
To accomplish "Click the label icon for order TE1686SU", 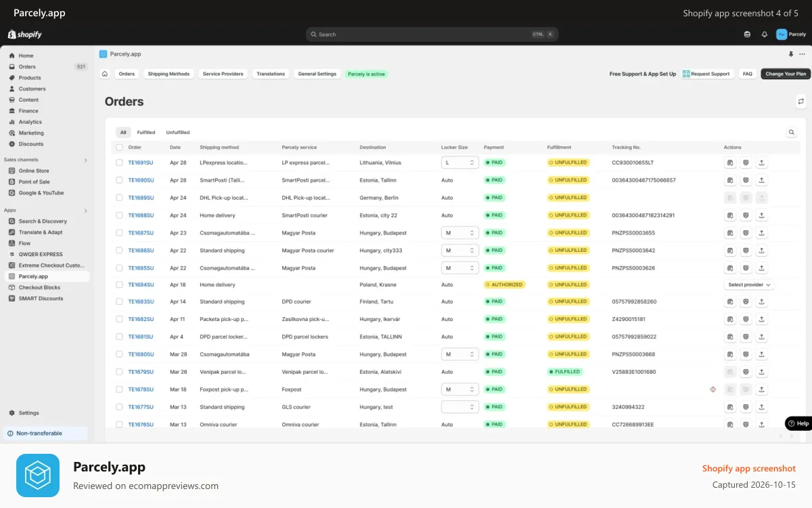I will (x=730, y=251).
